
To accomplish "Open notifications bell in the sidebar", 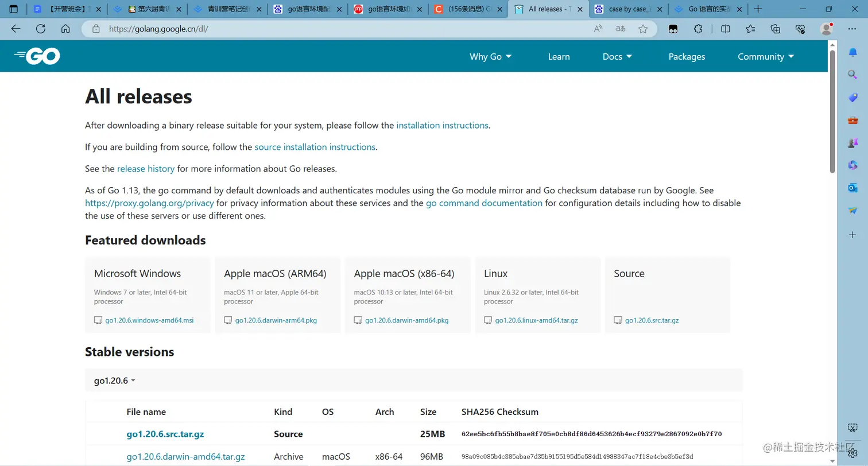I will tap(853, 52).
